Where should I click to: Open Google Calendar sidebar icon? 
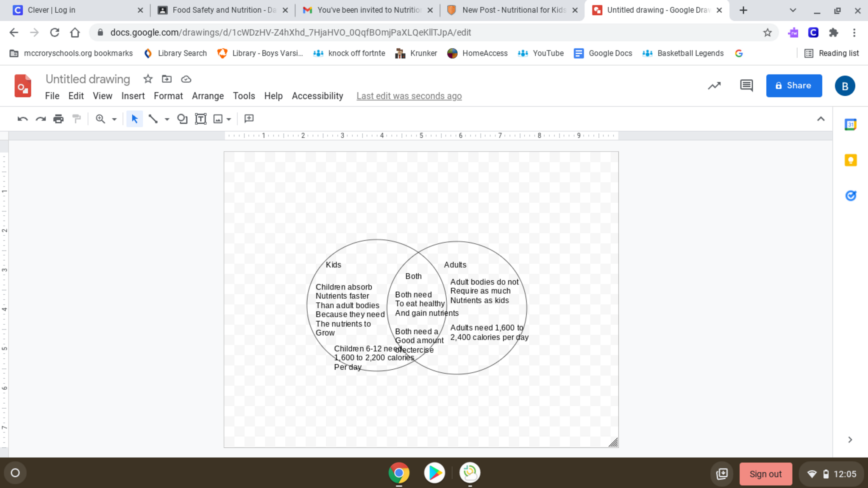tap(850, 125)
